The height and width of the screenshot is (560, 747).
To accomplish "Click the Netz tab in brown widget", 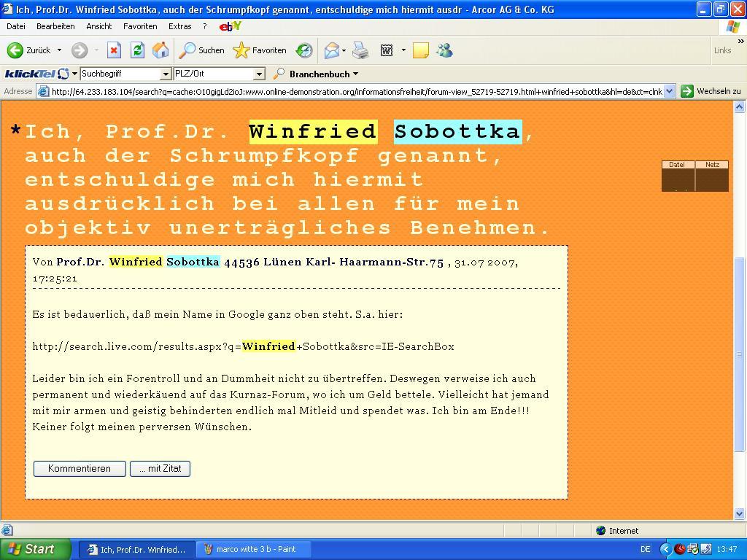I will pyautogui.click(x=712, y=165).
